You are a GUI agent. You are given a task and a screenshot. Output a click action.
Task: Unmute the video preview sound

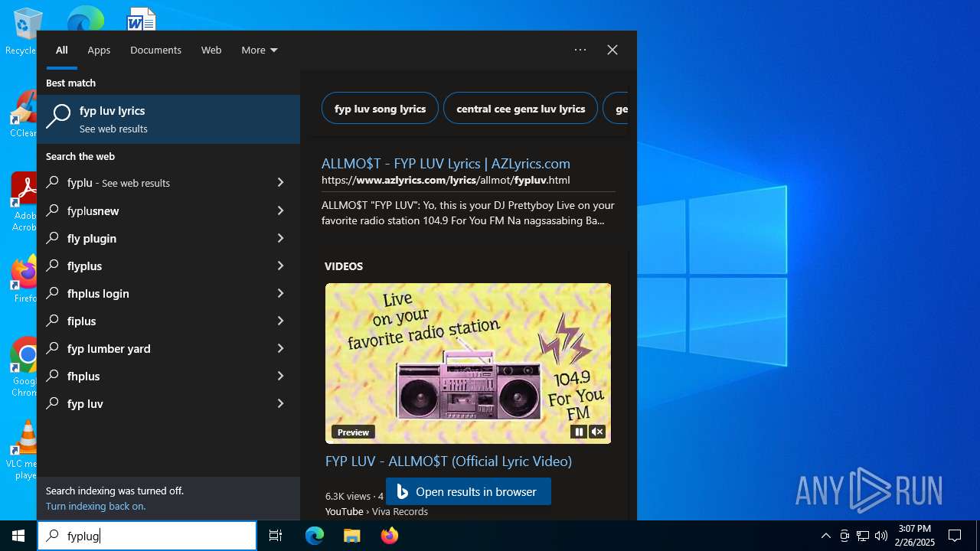coord(597,432)
